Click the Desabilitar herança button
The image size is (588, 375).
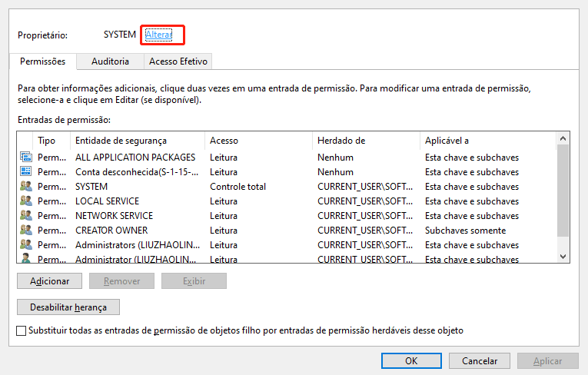68,307
